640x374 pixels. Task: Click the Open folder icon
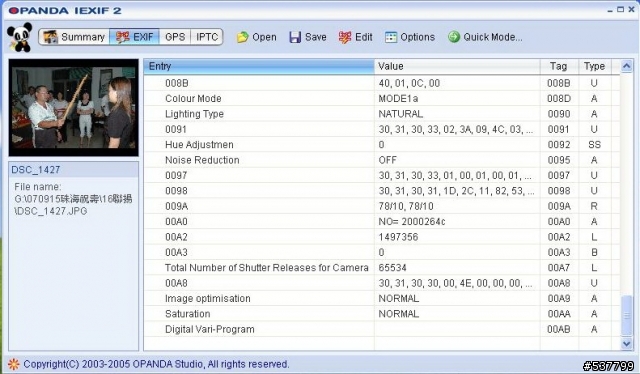coord(242,37)
